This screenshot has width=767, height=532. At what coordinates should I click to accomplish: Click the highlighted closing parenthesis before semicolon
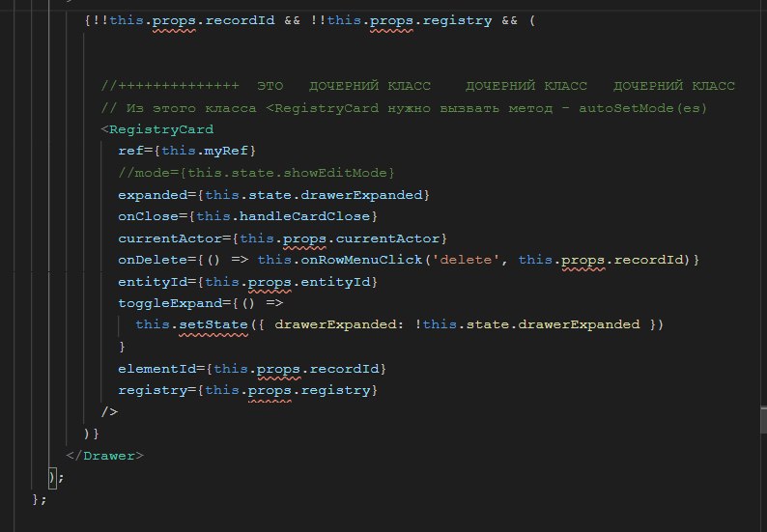52,477
